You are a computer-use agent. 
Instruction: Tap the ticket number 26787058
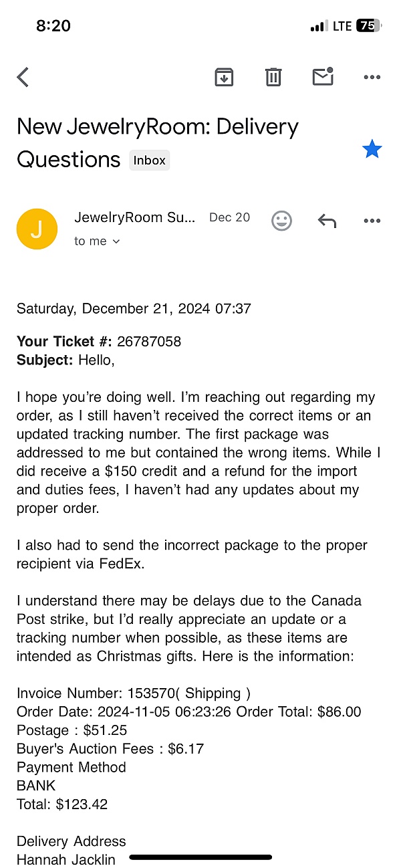[149, 342]
